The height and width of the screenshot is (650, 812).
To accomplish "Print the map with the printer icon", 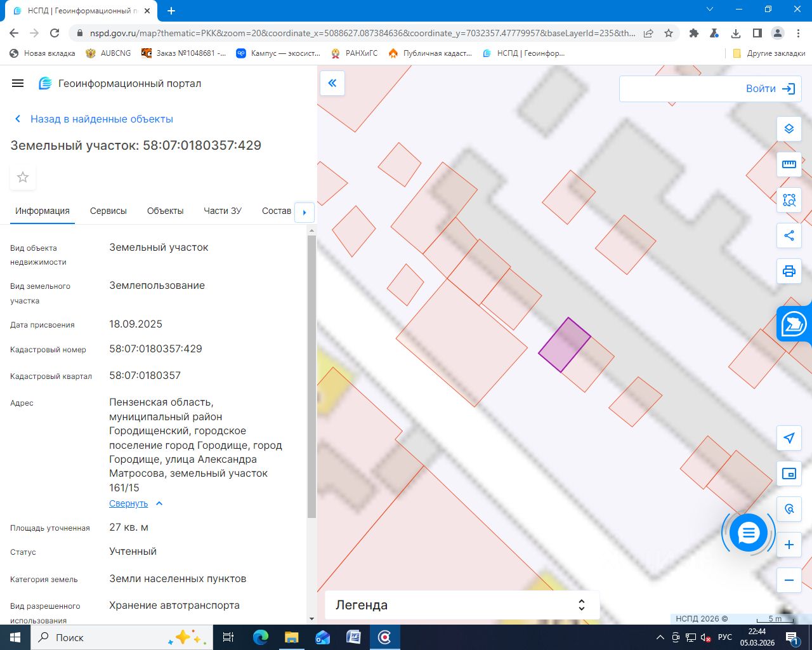I will (x=789, y=271).
